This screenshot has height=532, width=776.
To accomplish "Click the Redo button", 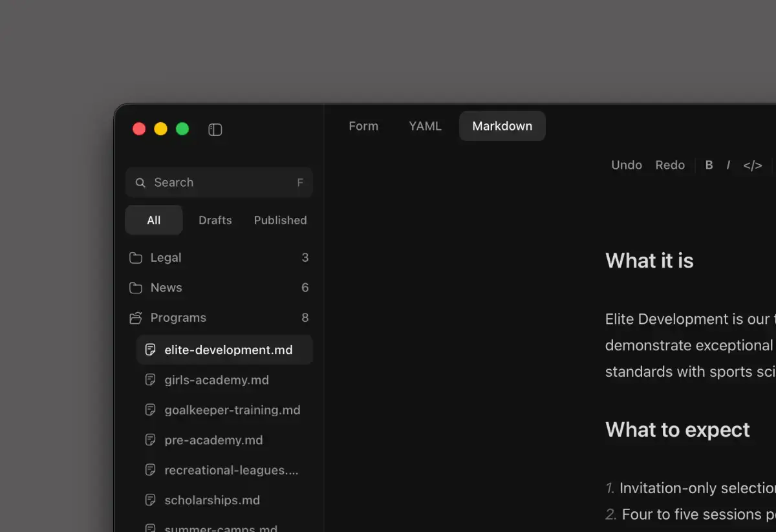I will point(670,165).
